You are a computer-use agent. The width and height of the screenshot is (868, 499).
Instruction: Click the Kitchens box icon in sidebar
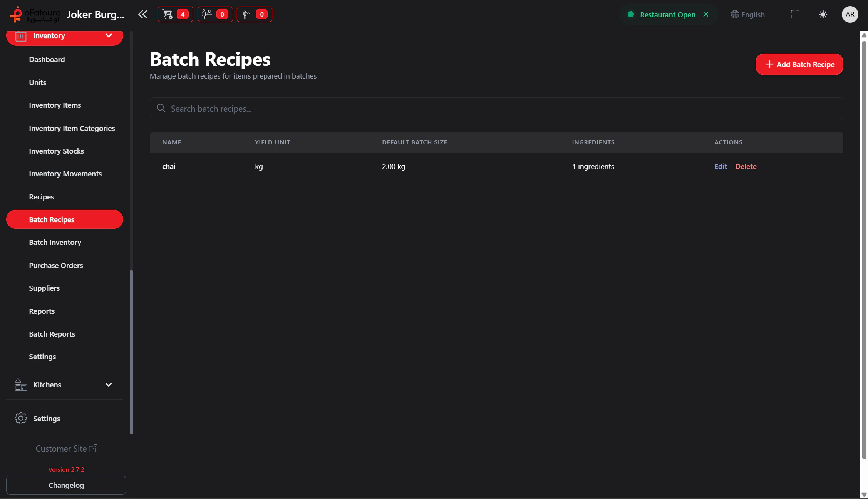point(20,384)
